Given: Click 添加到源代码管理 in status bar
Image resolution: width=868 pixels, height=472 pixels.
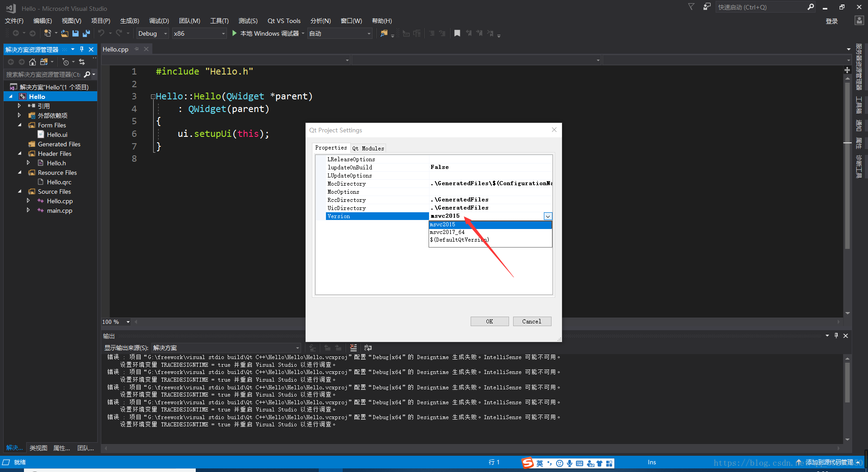Looking at the screenshot, I should click(829, 463).
